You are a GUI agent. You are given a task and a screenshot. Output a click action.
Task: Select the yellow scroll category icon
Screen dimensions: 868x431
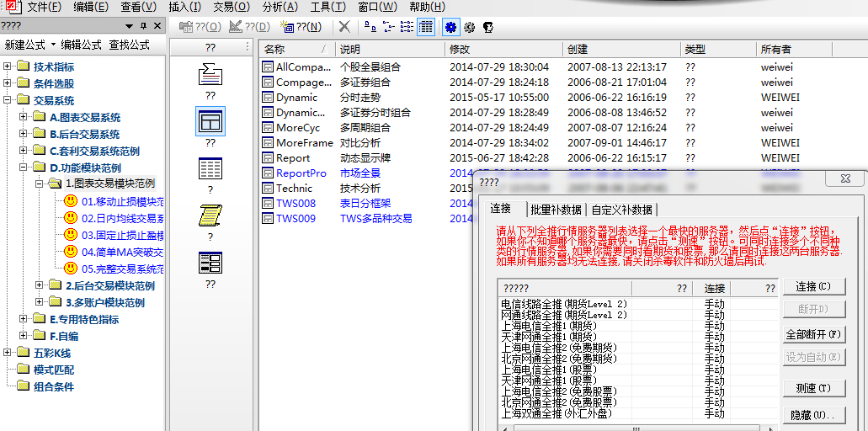coord(210,215)
